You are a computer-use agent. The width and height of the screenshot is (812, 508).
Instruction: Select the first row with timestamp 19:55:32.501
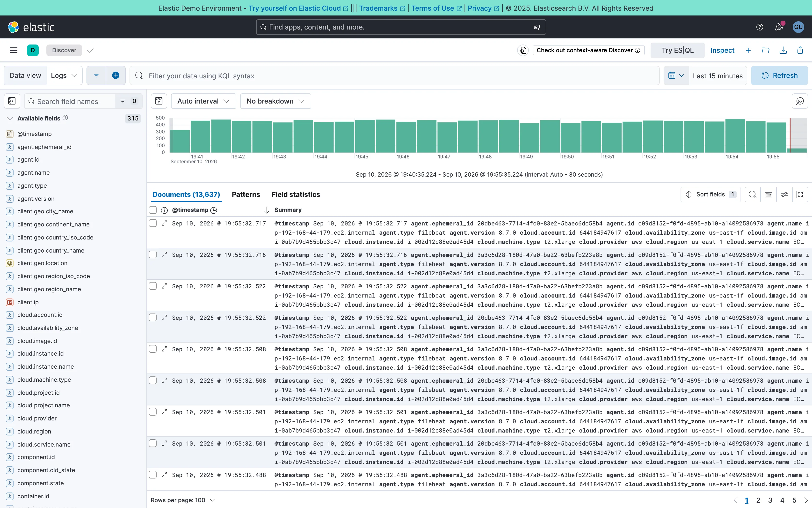(x=153, y=411)
